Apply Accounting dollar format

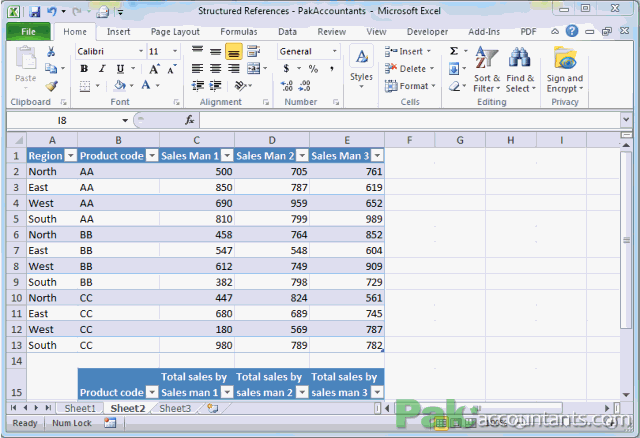tap(287, 69)
